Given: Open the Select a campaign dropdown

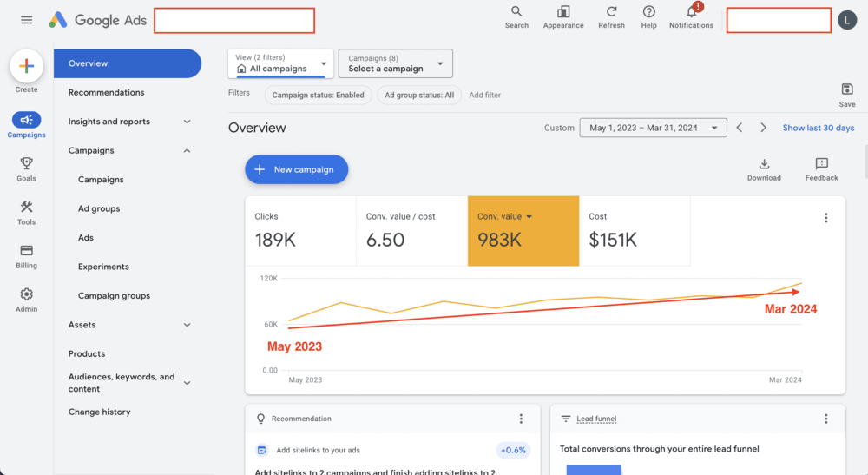Looking at the screenshot, I should (x=395, y=63).
